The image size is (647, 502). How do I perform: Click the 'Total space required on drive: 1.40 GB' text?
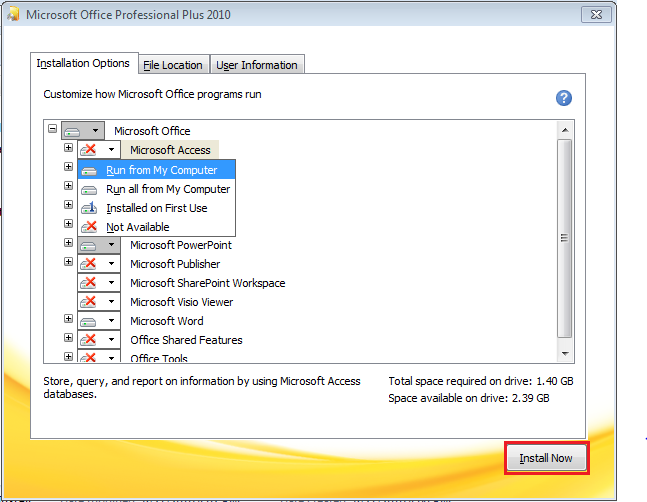click(481, 381)
